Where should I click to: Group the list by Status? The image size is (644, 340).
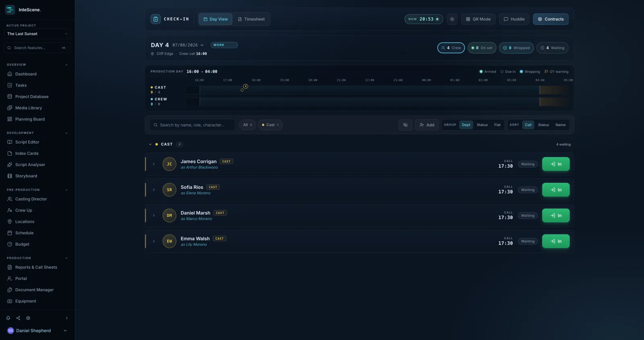(x=482, y=125)
